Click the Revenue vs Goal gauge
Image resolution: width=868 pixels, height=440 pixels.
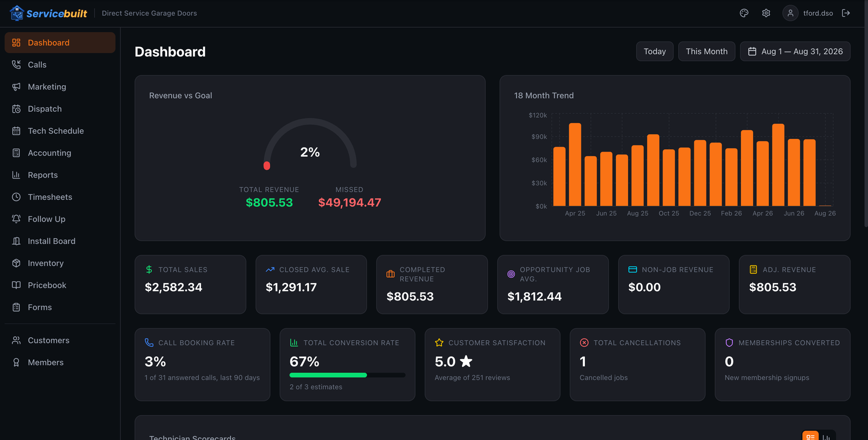[x=310, y=144]
